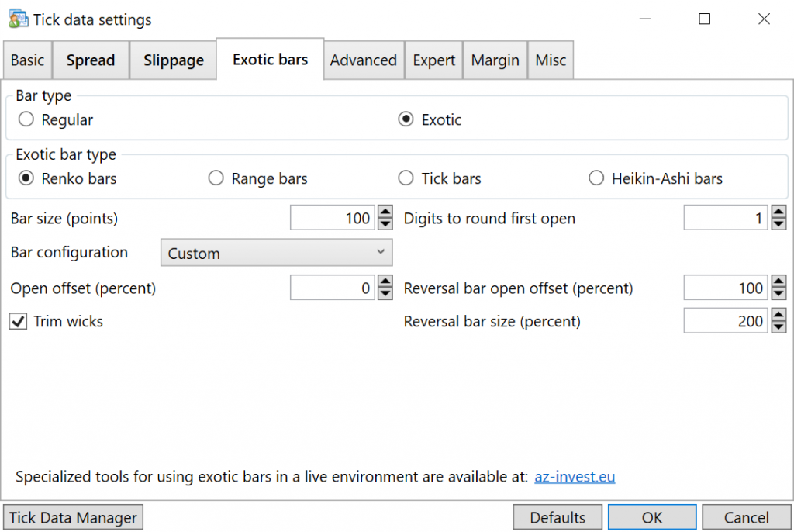This screenshot has width=794, height=532.
Task: Pick the Tick bars radio button
Action: (406, 178)
